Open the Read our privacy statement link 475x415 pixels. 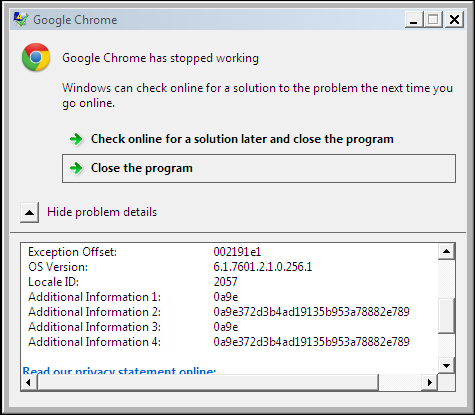pyautogui.click(x=119, y=371)
